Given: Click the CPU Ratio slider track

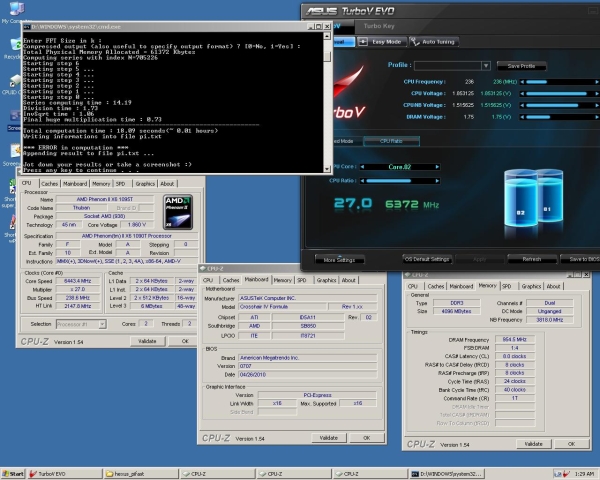Looking at the screenshot, I should (399, 181).
